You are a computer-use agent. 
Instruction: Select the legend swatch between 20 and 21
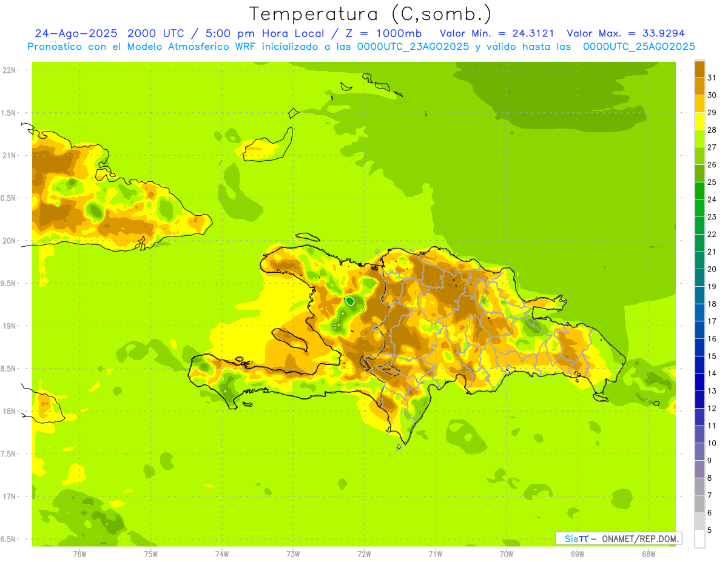[699, 261]
